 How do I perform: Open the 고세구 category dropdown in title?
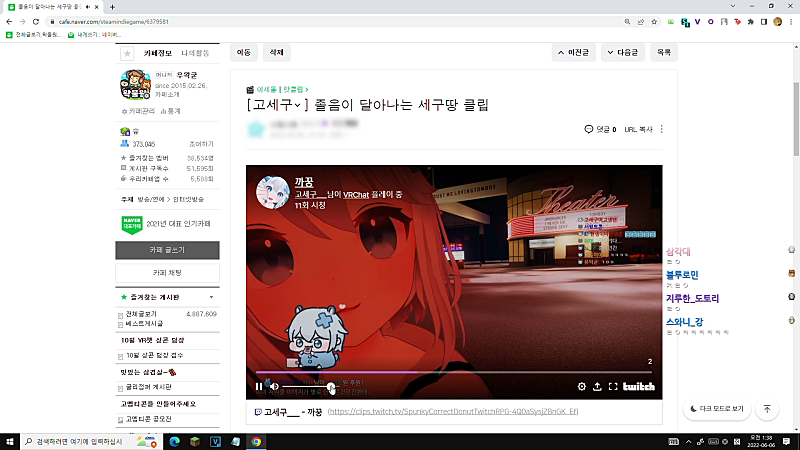pyautogui.click(x=297, y=105)
